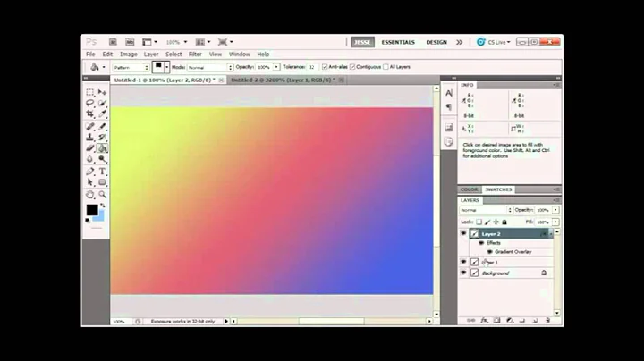Select the Clone Stamp tool
The width and height of the screenshot is (644, 361).
[x=90, y=137]
